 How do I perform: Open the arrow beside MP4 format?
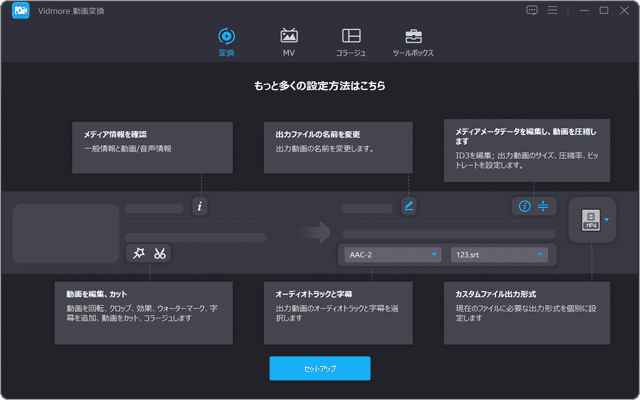(x=607, y=219)
